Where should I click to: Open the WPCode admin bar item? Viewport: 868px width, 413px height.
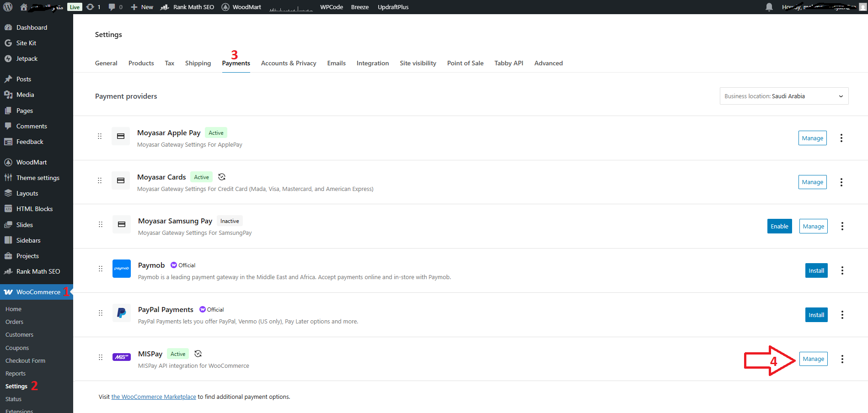click(x=332, y=7)
